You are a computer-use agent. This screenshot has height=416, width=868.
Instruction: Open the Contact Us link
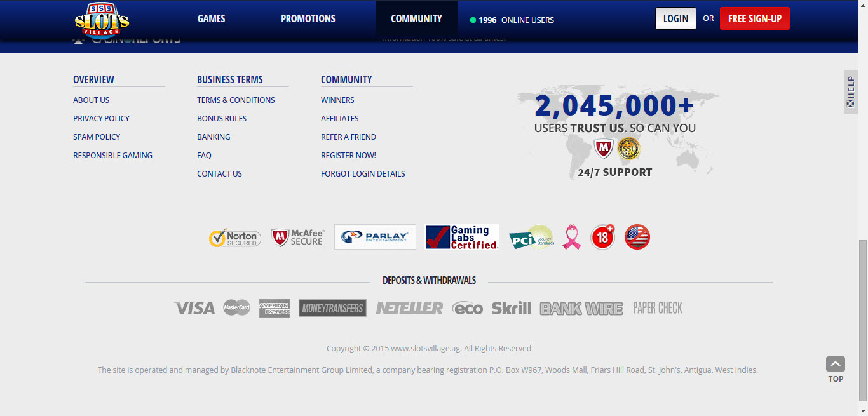point(219,174)
